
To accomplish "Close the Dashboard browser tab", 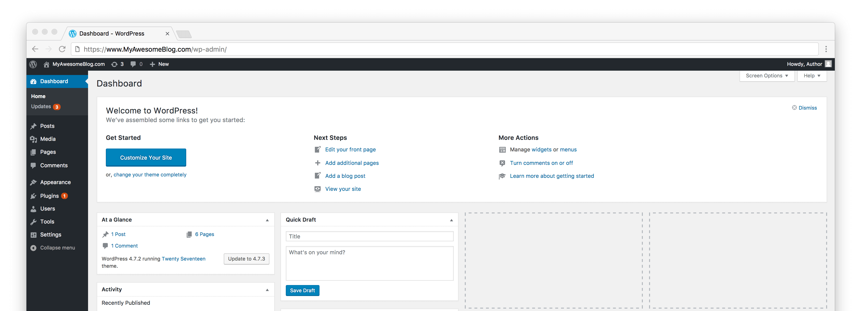I will (x=167, y=34).
